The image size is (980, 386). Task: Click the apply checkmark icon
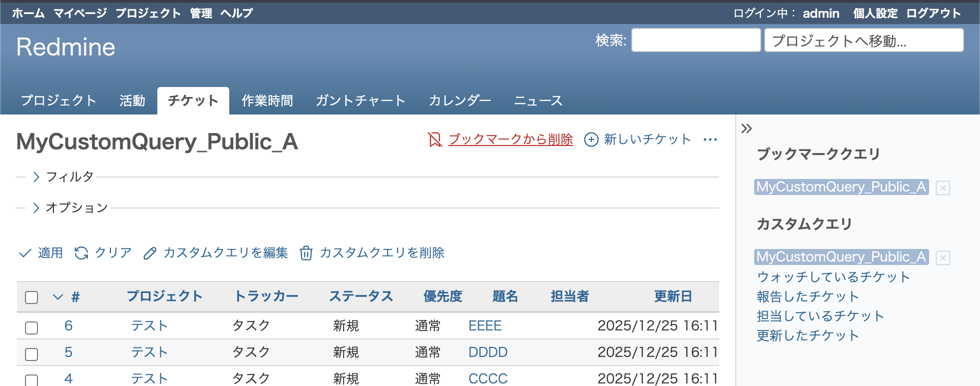pos(25,253)
